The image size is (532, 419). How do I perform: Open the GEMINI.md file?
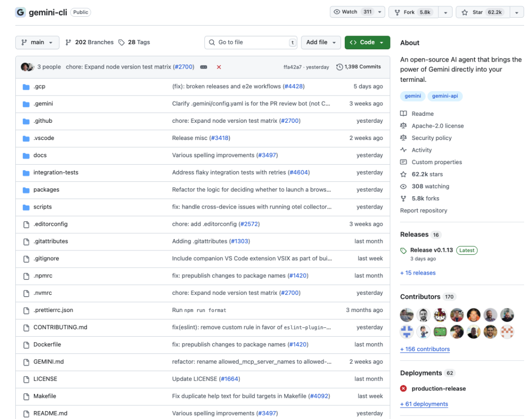[x=48, y=362]
